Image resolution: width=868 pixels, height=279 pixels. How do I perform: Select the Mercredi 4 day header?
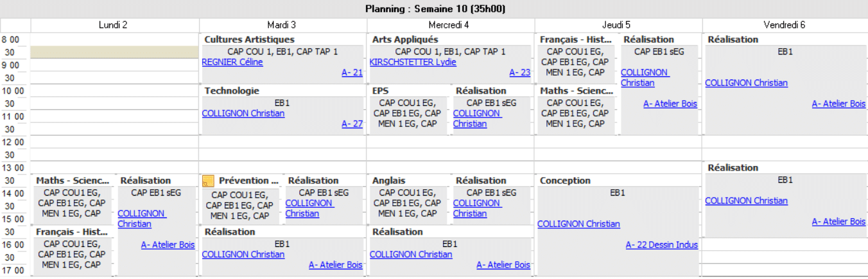point(450,25)
